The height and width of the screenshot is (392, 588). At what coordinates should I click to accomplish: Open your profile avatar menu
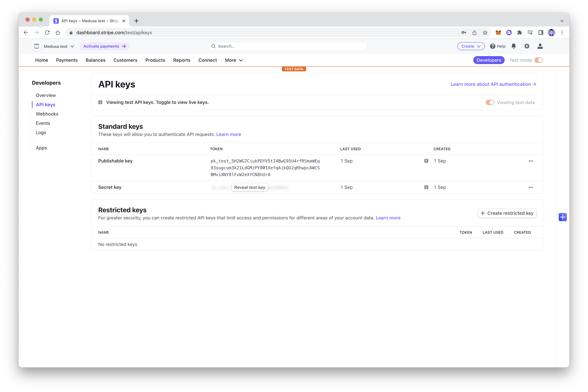540,46
